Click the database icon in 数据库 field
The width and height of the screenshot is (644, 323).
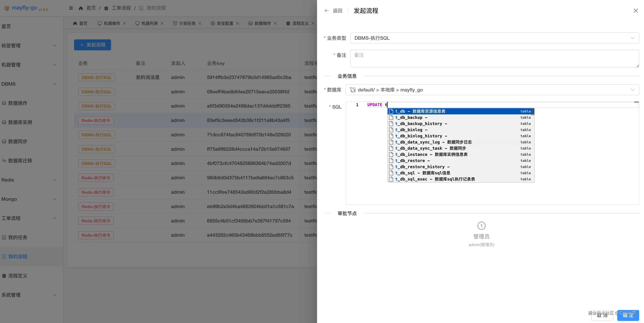pyautogui.click(x=353, y=90)
